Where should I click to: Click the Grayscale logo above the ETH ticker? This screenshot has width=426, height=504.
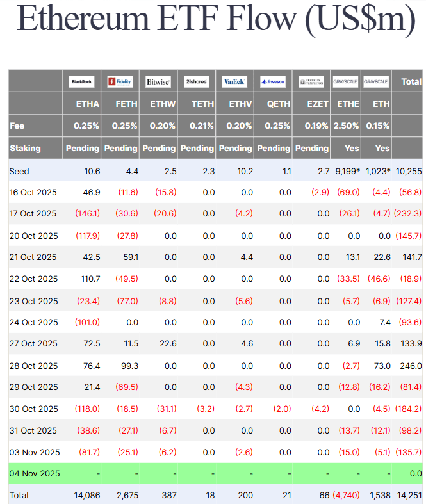pos(376,82)
